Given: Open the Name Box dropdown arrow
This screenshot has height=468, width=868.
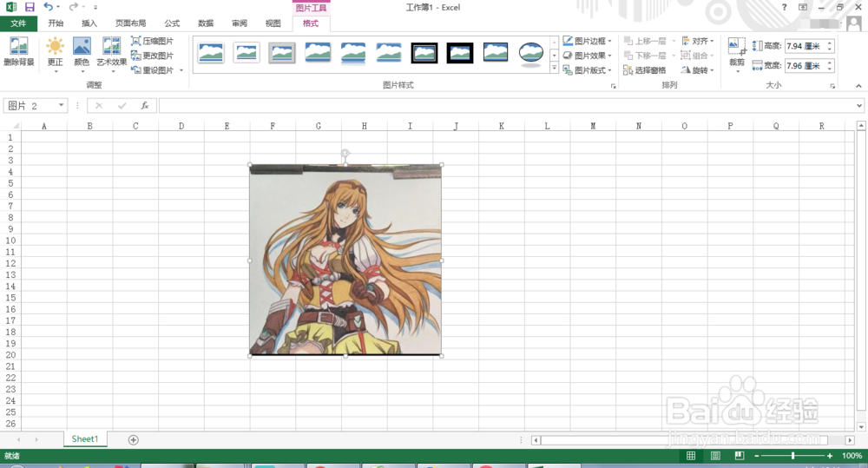Looking at the screenshot, I should tap(61, 105).
